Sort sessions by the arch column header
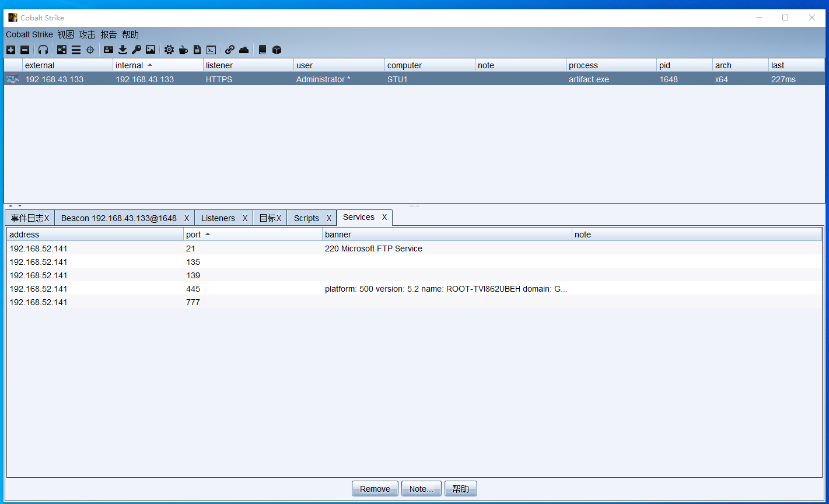 coord(741,65)
